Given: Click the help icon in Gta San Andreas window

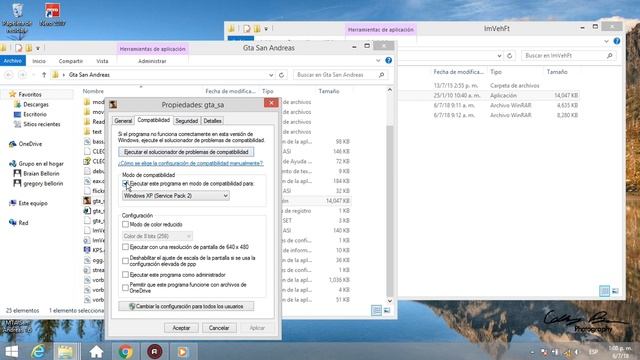Looking at the screenshot, I should (389, 60).
